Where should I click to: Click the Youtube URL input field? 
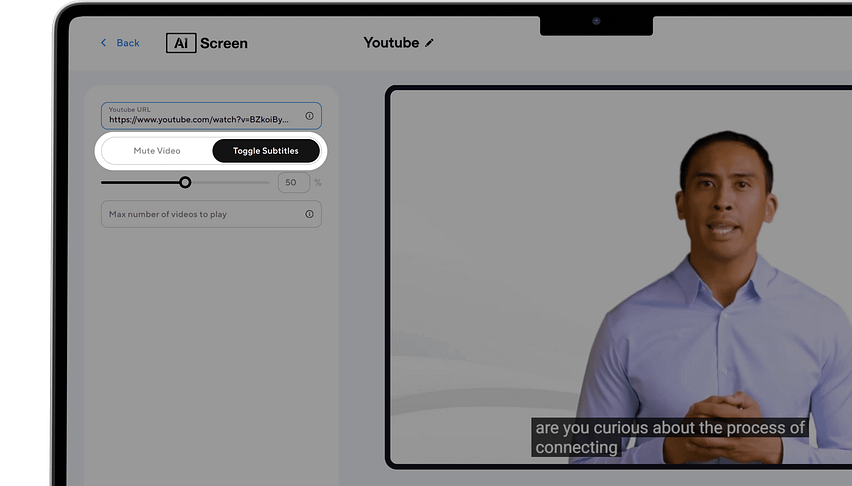(x=211, y=116)
